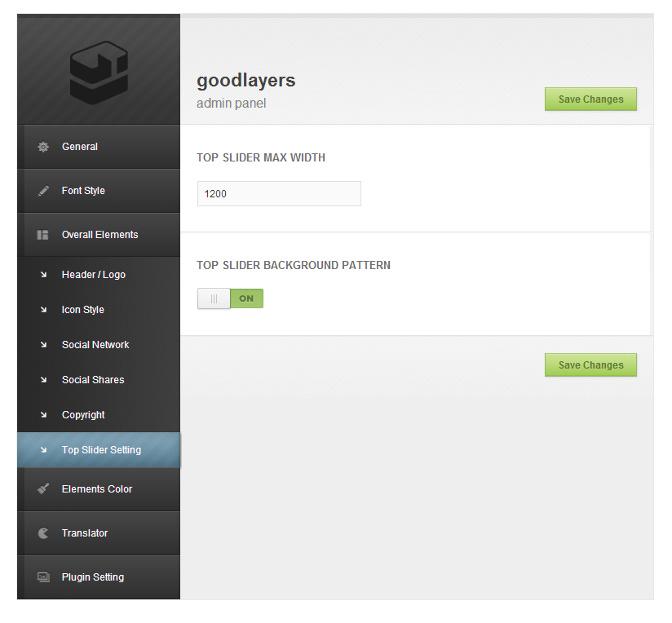Open the Elements Color section

(99, 489)
